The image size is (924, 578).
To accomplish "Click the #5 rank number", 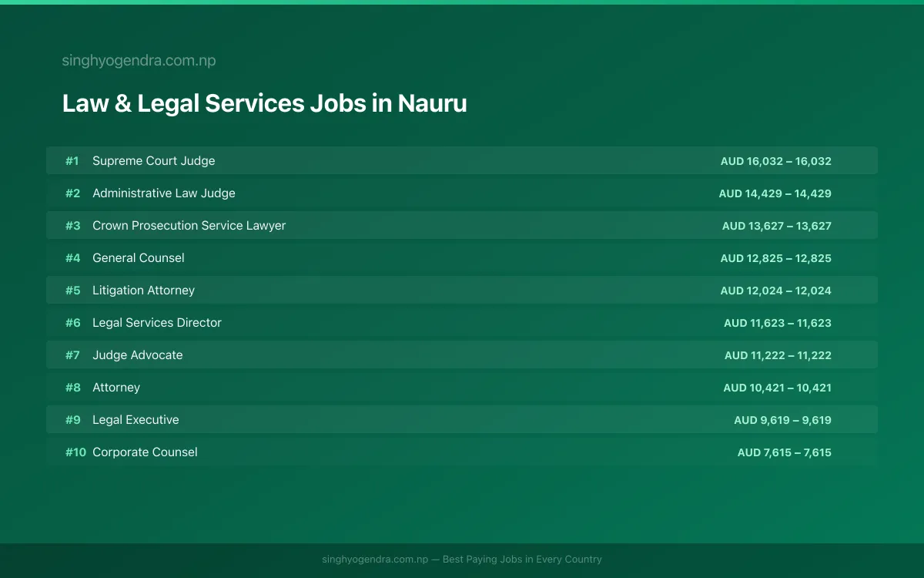I will (72, 291).
